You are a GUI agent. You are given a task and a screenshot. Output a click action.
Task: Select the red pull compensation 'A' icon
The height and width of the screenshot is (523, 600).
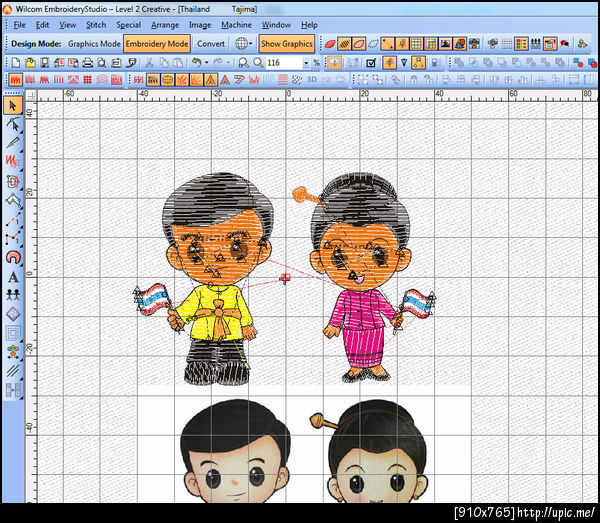click(x=225, y=80)
